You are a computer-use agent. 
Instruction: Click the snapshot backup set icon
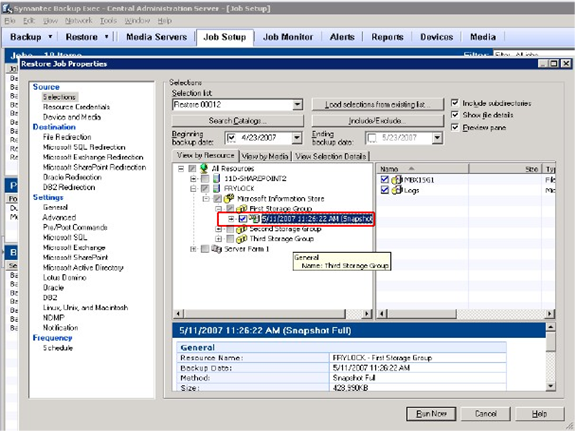254,219
